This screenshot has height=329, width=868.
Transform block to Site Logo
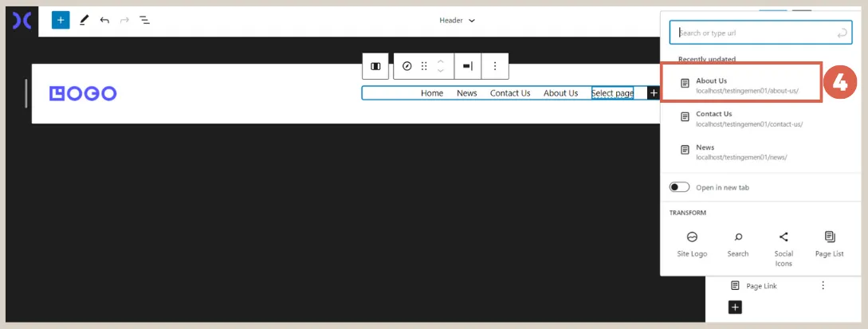[x=691, y=245]
